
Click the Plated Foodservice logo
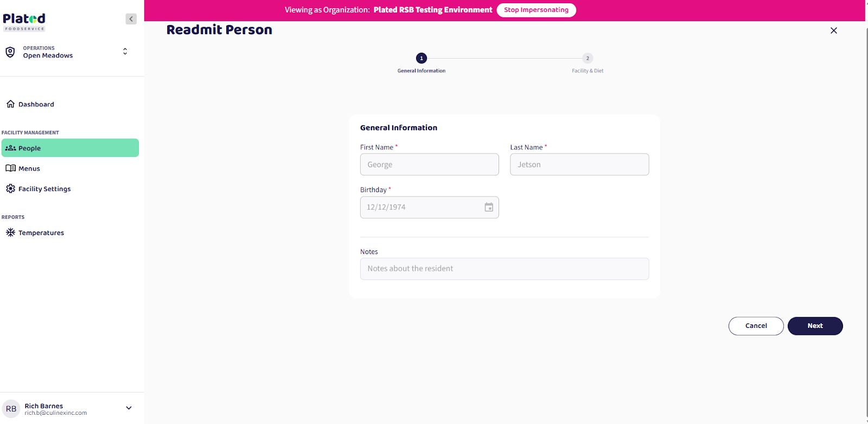(24, 22)
